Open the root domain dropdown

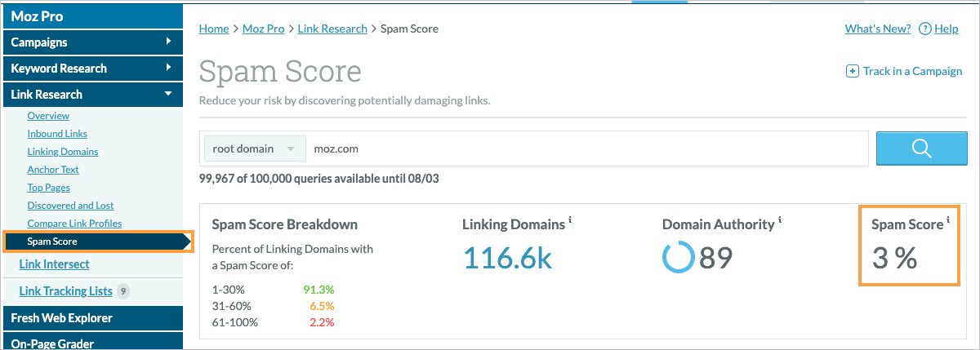(x=253, y=149)
